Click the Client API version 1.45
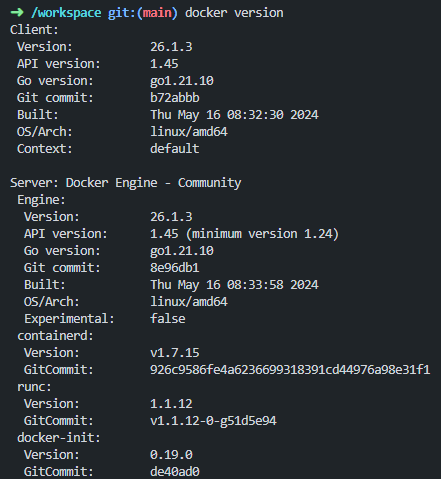Screen dimensions: 441x479 pyautogui.click(x=164, y=64)
